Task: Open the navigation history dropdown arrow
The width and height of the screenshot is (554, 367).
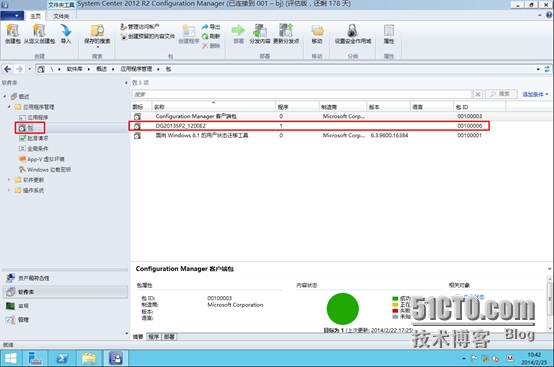Action: 30,69
